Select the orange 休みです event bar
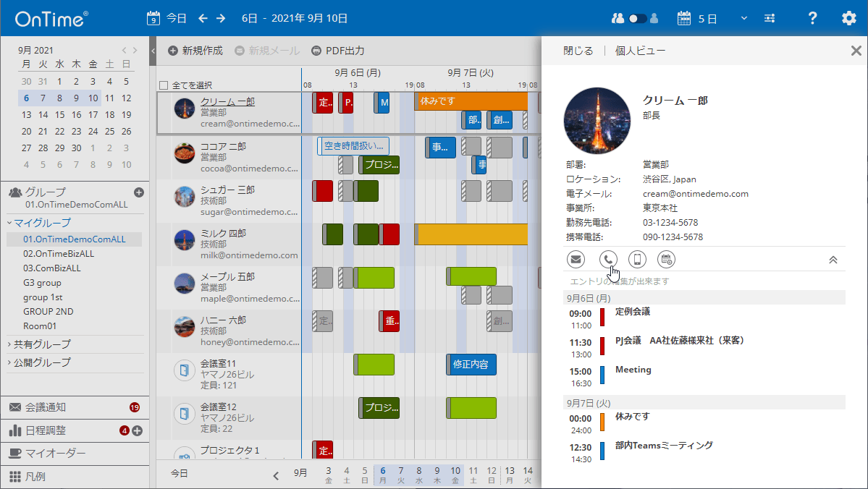Viewport: 868px width, 489px height. click(x=471, y=101)
